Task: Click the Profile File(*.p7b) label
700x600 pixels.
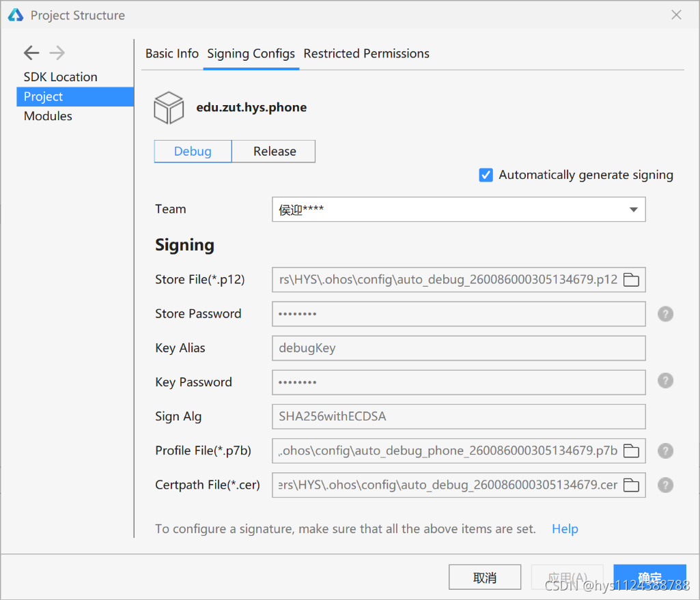Action: tap(203, 451)
